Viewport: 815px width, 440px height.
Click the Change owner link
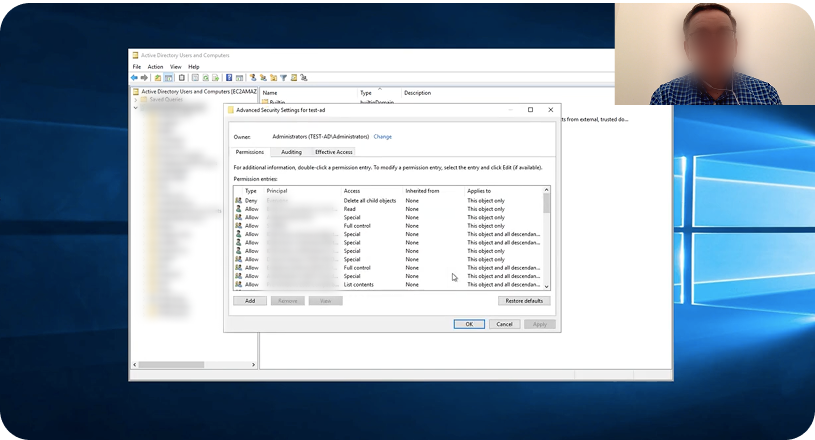click(x=383, y=137)
